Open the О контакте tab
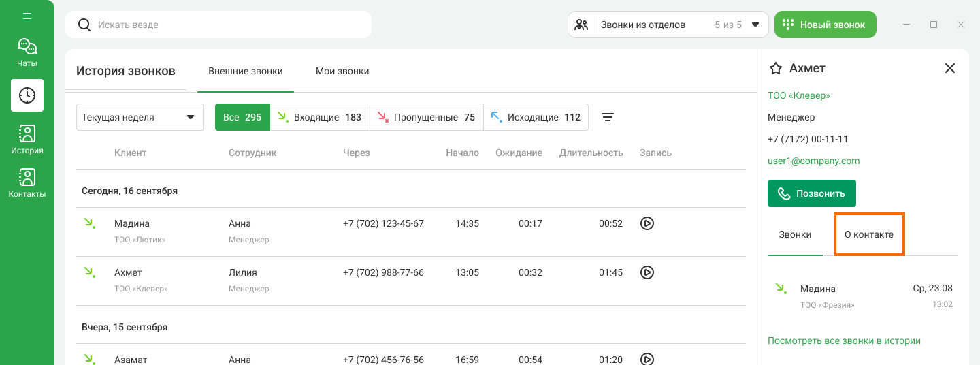Viewport: 980px width, 365px height. 869,234
